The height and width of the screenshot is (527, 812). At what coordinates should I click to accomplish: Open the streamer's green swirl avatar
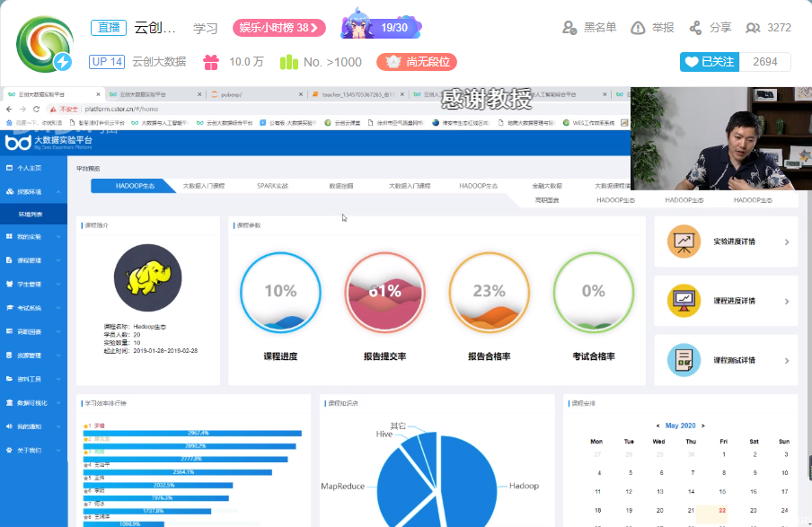point(45,44)
